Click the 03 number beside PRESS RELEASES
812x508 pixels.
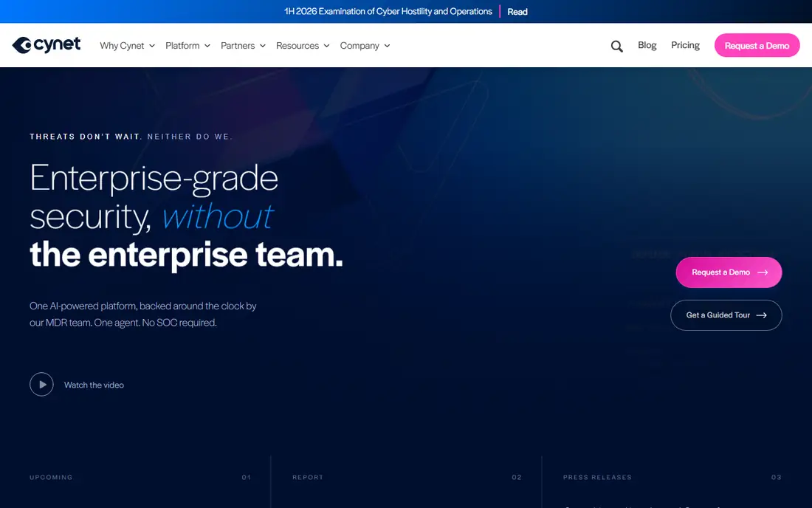(777, 478)
